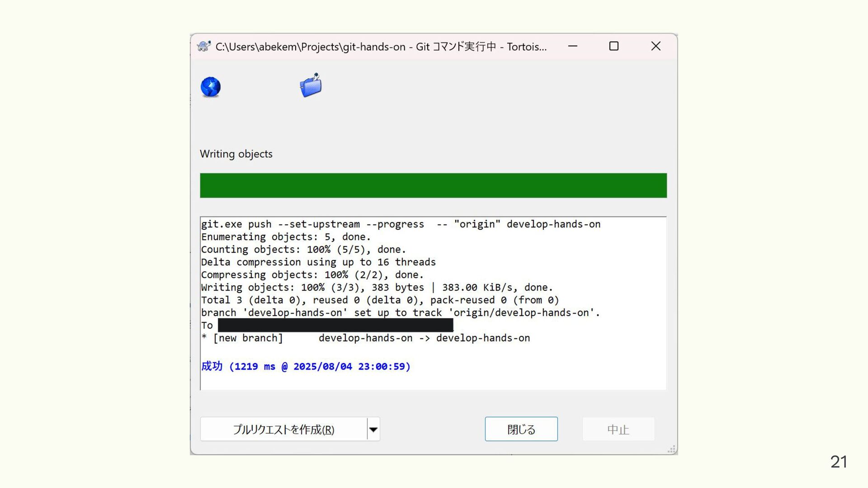Click the blacked-out remote URL after To

(335, 325)
